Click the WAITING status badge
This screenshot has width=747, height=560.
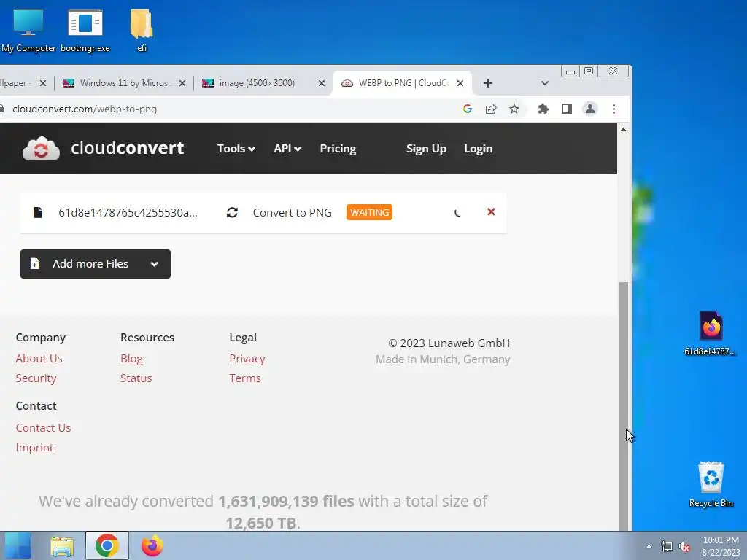coord(369,212)
